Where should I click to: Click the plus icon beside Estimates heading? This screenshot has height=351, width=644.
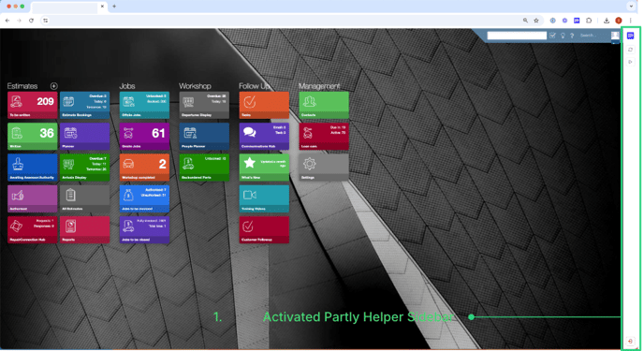(53, 86)
